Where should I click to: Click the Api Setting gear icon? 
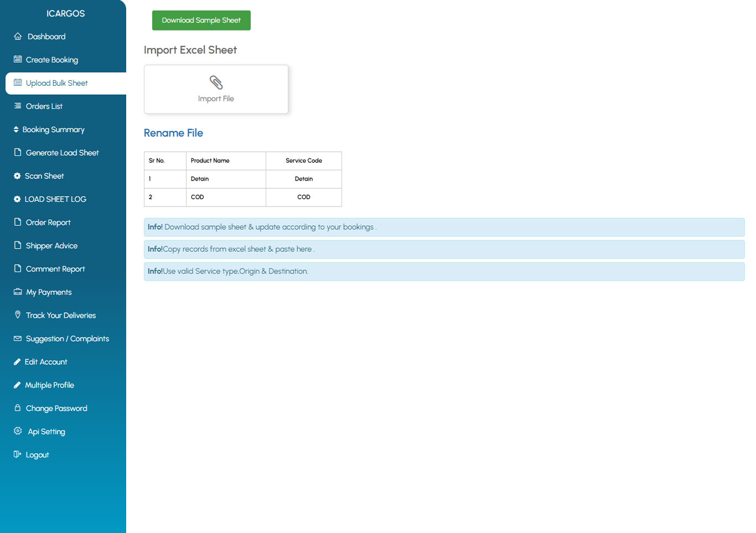(x=18, y=431)
